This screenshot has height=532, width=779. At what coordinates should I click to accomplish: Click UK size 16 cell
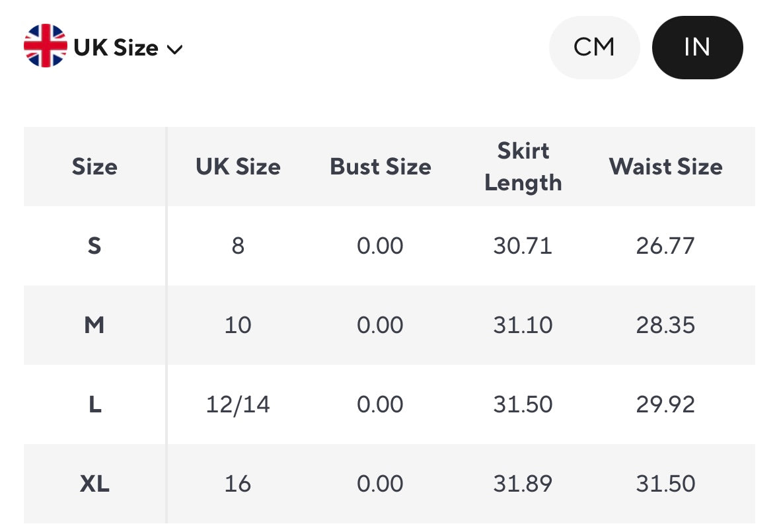tap(238, 484)
